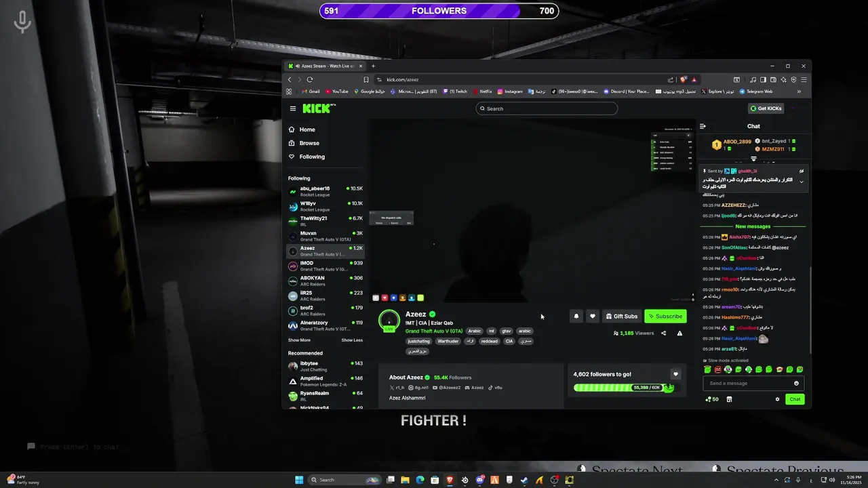
Task: Click the New messages divider in chat
Action: coord(753,226)
